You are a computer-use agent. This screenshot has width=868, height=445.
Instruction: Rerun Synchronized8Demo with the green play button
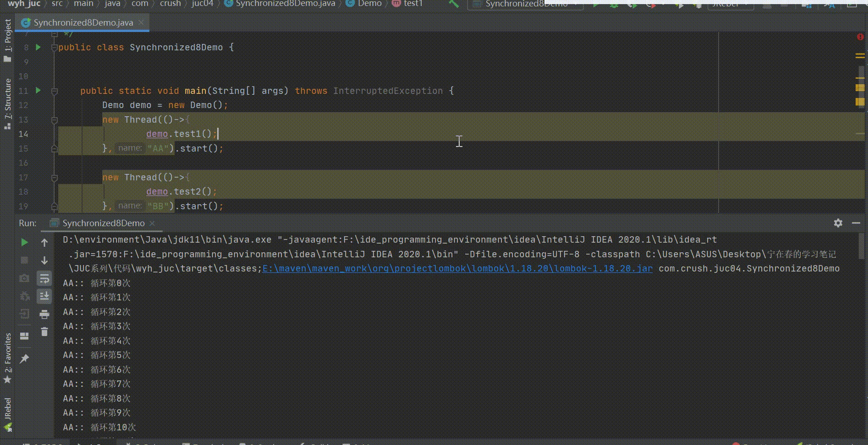(x=24, y=242)
